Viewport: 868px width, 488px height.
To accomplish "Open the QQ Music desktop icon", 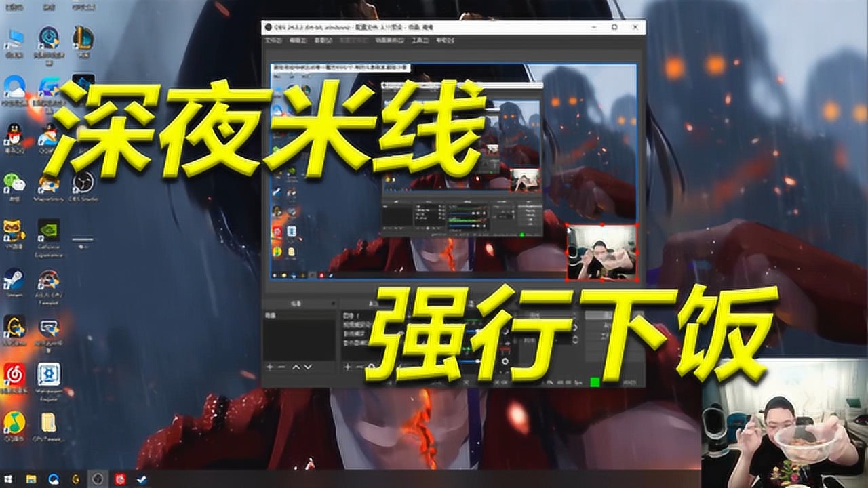I will [14, 425].
